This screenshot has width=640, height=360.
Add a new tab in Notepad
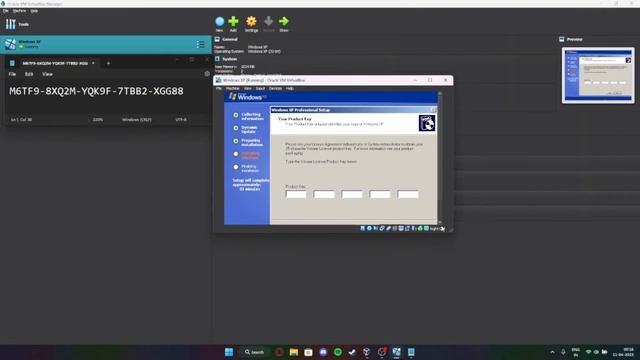(108, 63)
